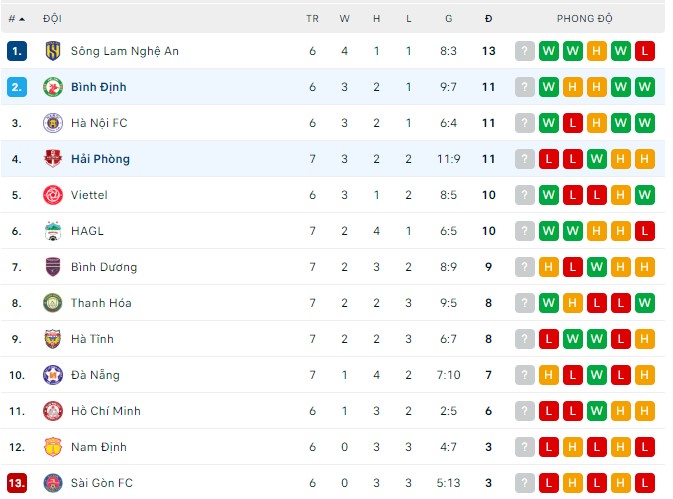673x499 pixels.
Task: Click the Hà Nội FC club logo
Action: [53, 123]
